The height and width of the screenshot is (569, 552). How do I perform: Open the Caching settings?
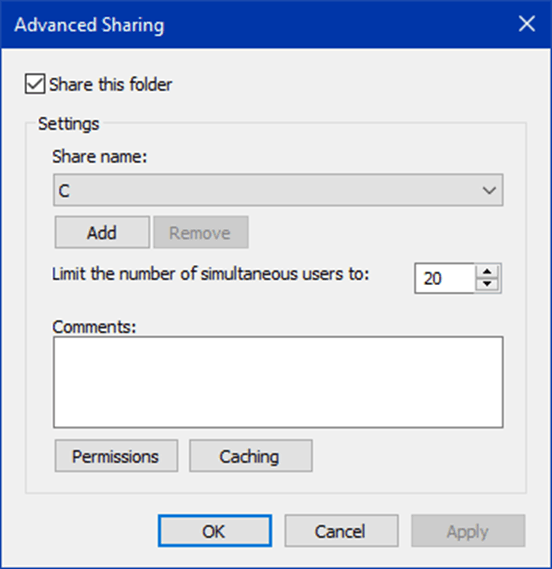click(x=250, y=456)
